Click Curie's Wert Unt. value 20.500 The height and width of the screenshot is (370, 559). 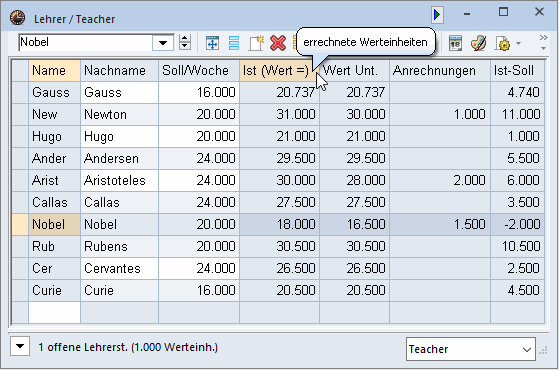[354, 291]
